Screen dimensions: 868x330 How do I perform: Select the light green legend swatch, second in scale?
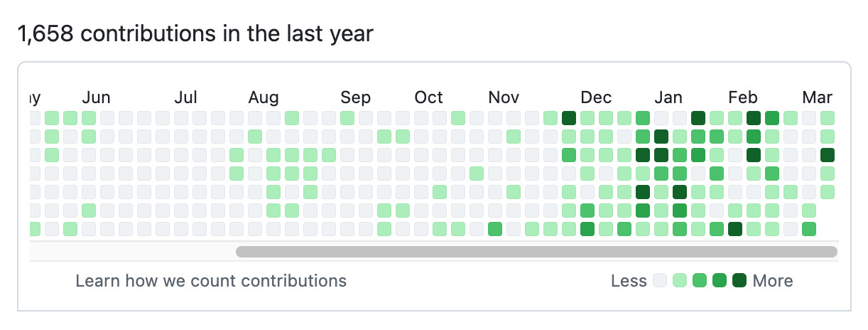click(680, 281)
